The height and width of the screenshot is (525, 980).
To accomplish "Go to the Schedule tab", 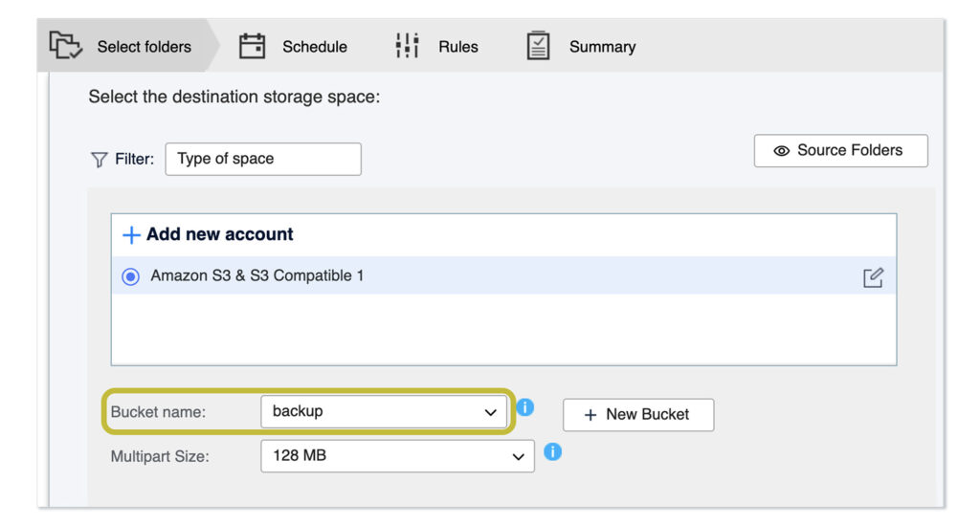I will coord(314,46).
